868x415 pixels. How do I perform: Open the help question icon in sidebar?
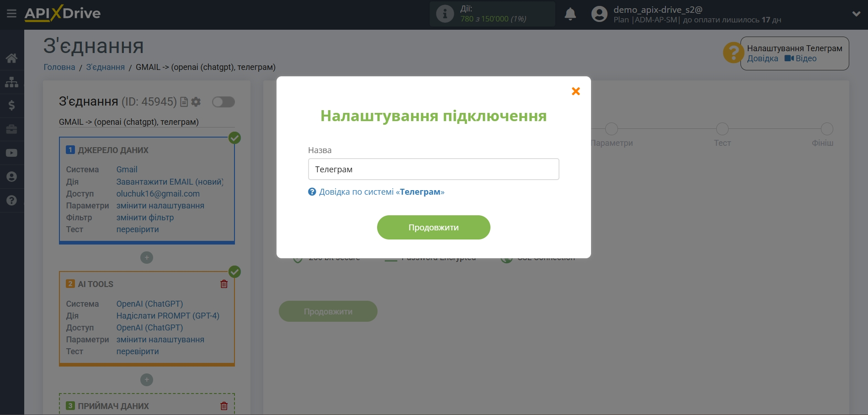[x=11, y=201]
